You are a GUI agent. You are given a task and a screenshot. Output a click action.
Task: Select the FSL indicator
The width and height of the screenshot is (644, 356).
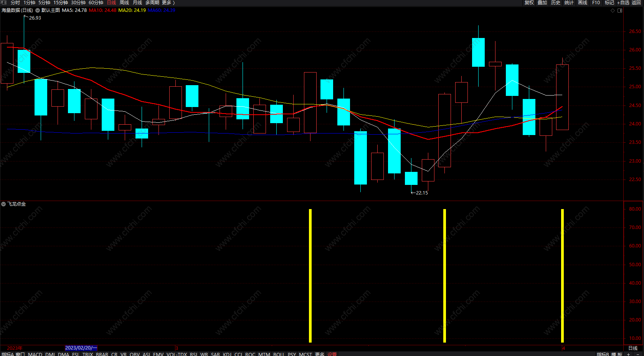(76, 354)
